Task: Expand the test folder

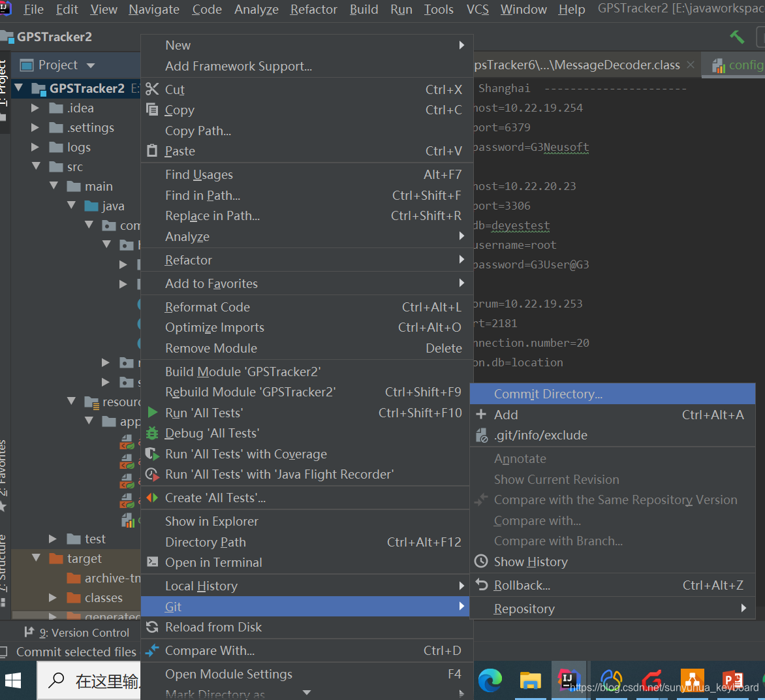Action: (53, 539)
